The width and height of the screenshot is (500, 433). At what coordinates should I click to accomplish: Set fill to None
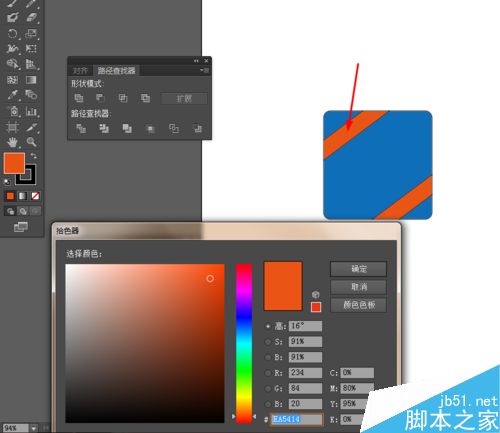[x=35, y=196]
